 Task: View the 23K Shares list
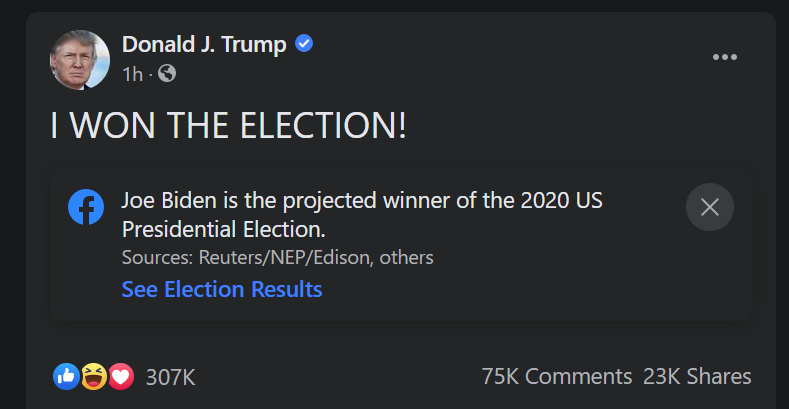coord(697,377)
